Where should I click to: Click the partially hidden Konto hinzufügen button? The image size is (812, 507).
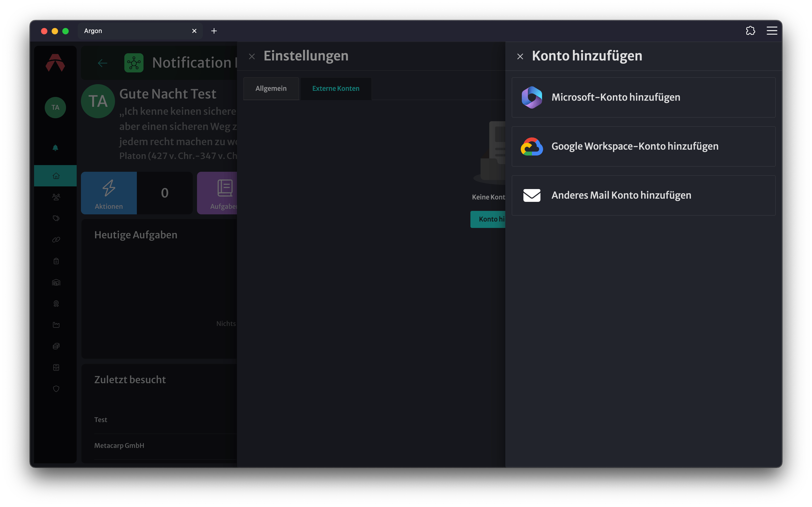tap(488, 219)
